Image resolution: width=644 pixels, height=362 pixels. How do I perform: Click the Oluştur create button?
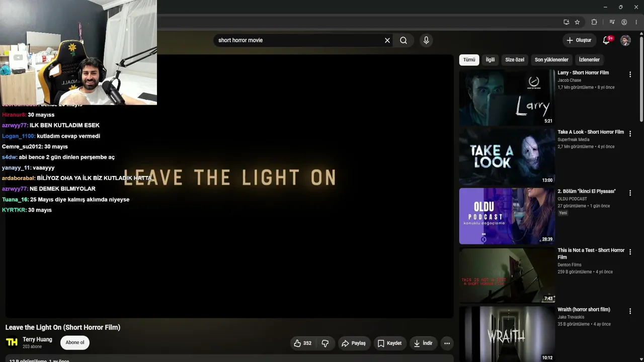(579, 40)
